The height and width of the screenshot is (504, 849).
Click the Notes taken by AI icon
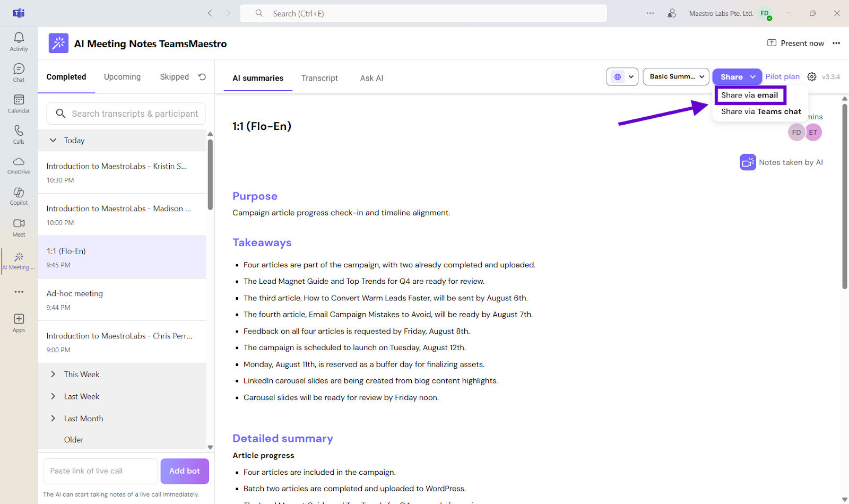748,162
